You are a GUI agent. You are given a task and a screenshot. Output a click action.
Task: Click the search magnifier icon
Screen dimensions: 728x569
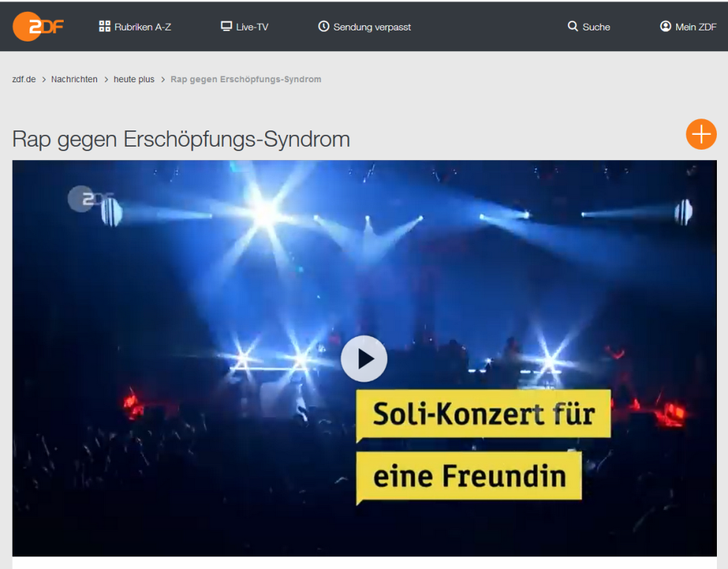tap(573, 27)
